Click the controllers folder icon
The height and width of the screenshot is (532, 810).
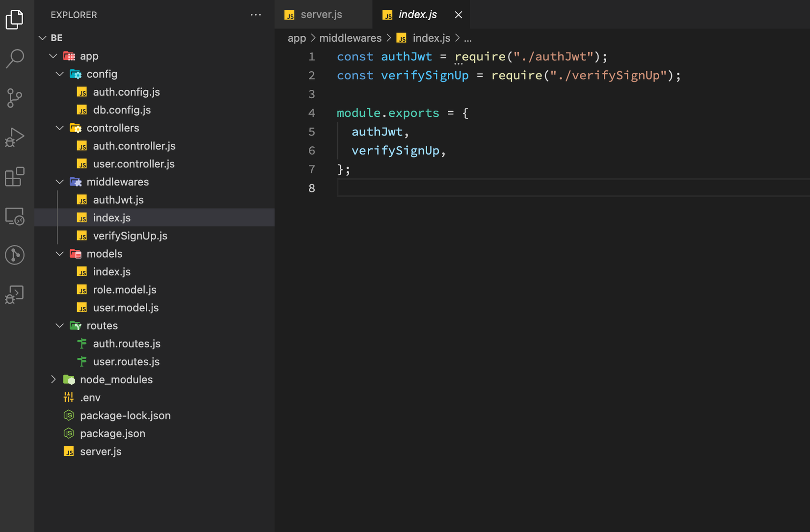[x=76, y=128]
